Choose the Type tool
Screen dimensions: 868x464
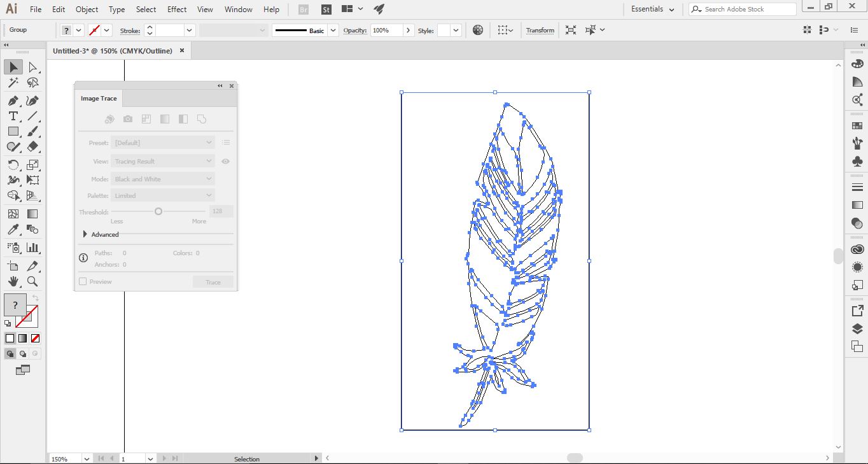click(x=13, y=116)
